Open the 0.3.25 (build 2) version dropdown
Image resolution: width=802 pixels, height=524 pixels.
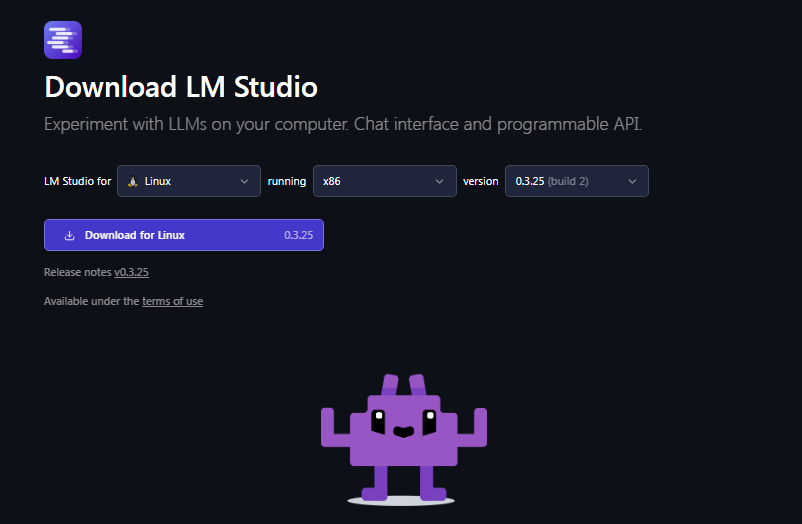[x=576, y=181]
